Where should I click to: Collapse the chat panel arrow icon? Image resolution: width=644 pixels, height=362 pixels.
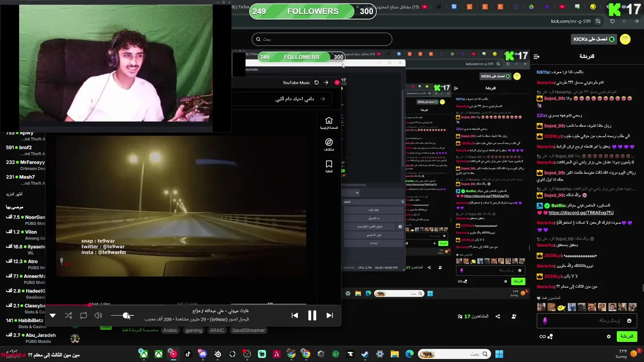pyautogui.click(x=536, y=57)
